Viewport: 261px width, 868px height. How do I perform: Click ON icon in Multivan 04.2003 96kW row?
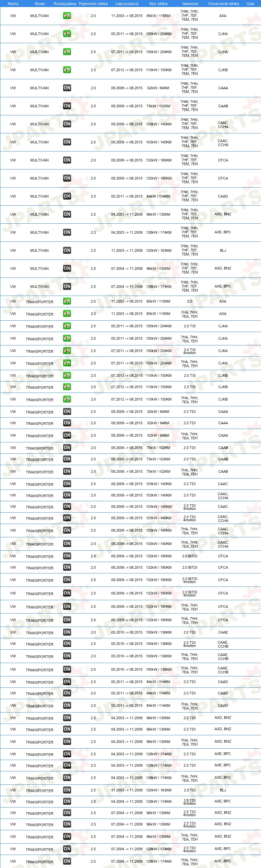pyautogui.click(x=67, y=214)
